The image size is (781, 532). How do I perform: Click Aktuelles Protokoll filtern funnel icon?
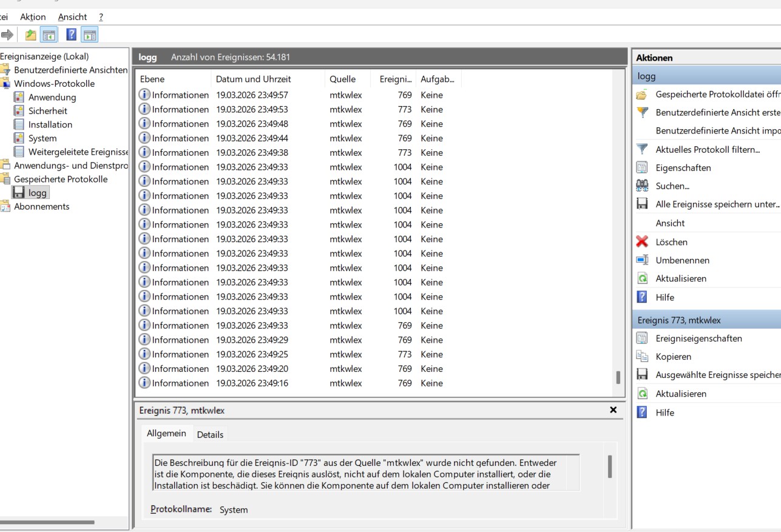pos(642,149)
